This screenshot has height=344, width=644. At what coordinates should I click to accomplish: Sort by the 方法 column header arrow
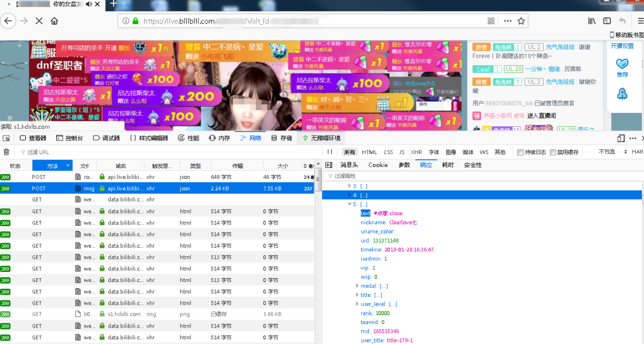(68, 166)
